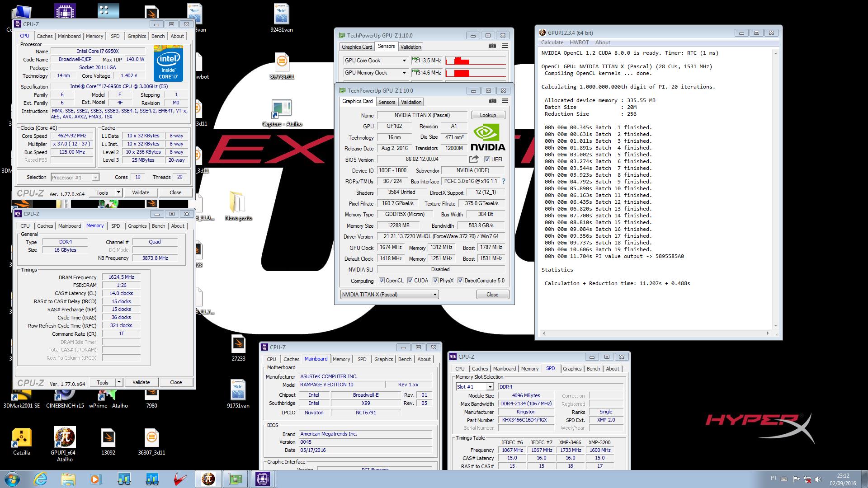Switch to Validation tab in front GPU-Z window

[x=411, y=102]
